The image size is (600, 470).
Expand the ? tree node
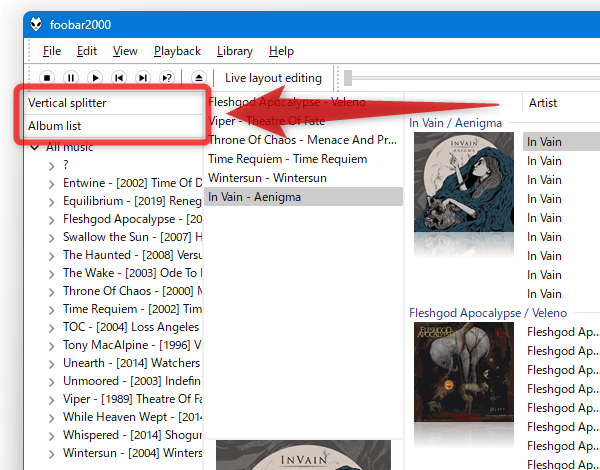(52, 166)
